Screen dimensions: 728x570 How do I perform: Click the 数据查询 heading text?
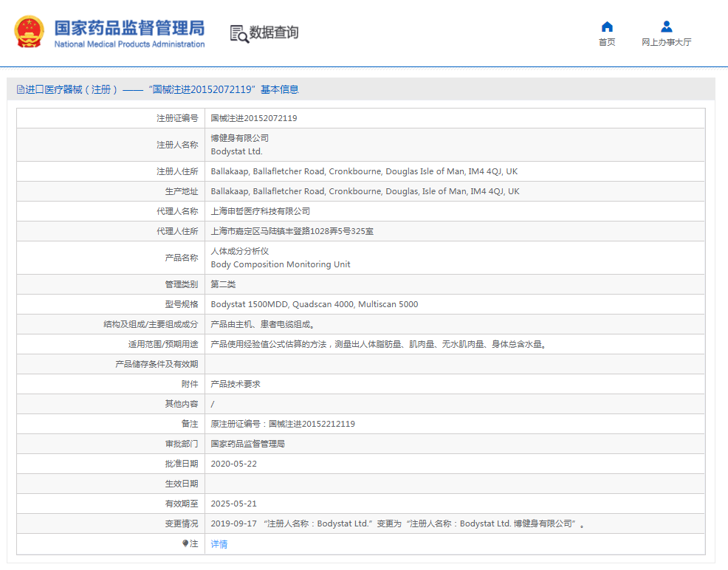point(274,32)
